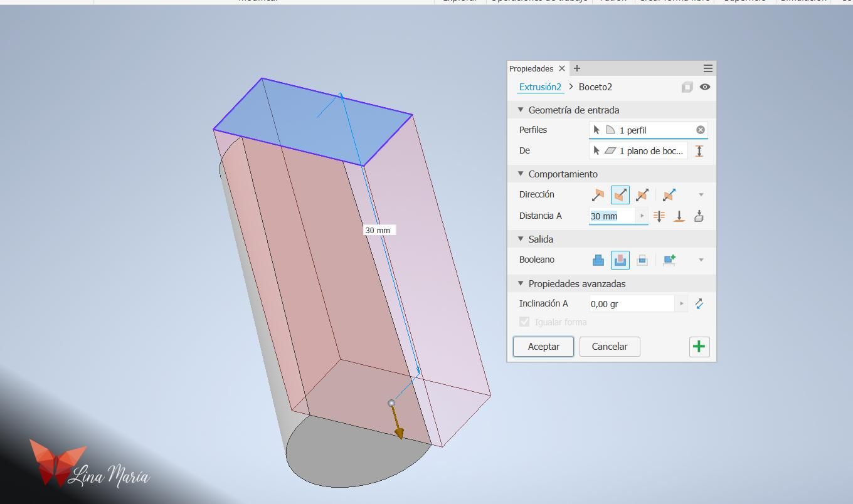Open the Boceto2 breadcrumb item
Screen dimensions: 853x504
pos(595,87)
